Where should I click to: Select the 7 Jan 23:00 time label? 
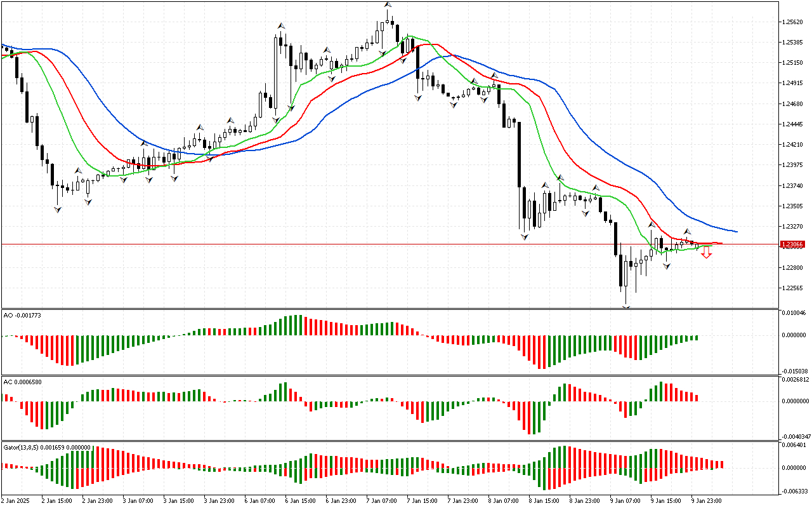462,500
